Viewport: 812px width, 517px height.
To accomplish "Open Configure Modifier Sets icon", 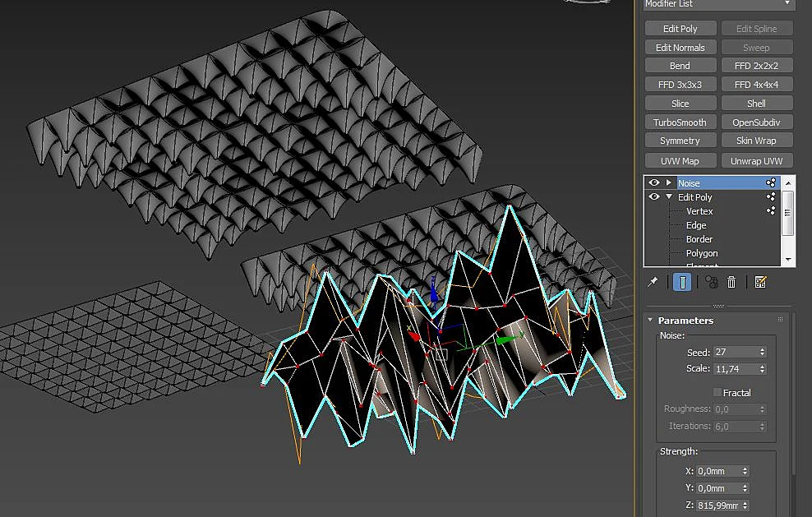I will (x=760, y=282).
